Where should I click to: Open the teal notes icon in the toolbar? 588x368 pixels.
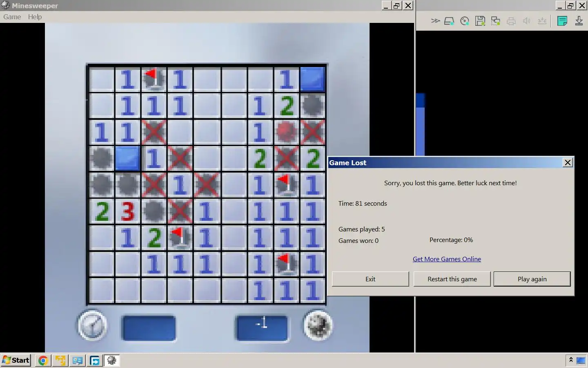[562, 21]
